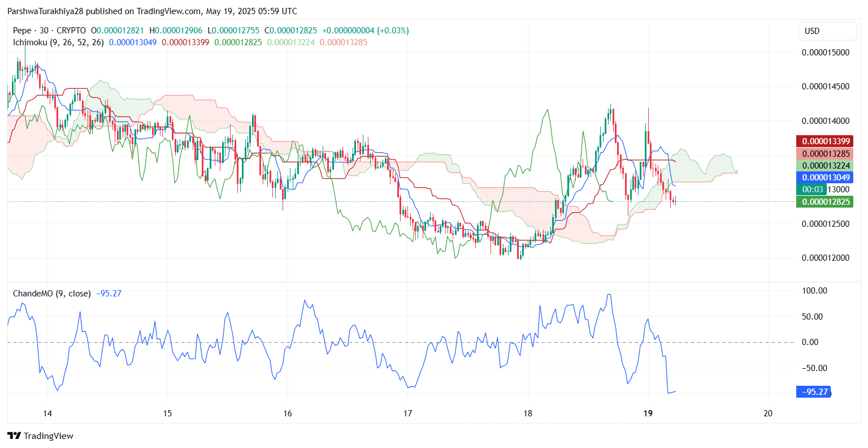Click the 0.000012000 price scale label
868x448 pixels.
826,258
